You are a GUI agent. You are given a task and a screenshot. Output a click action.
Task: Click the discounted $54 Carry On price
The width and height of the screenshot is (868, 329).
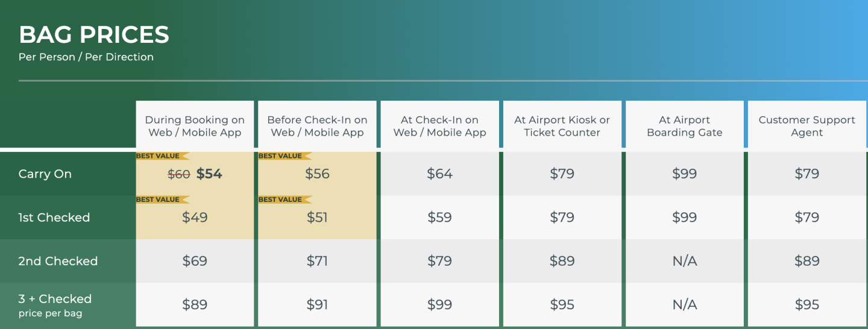(209, 174)
